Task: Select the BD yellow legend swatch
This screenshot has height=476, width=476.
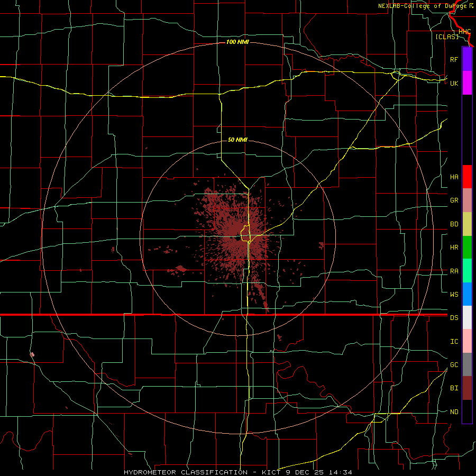Action: click(467, 224)
